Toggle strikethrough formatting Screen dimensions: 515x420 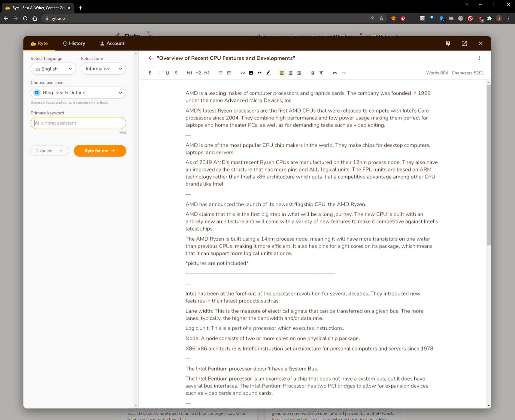176,73
